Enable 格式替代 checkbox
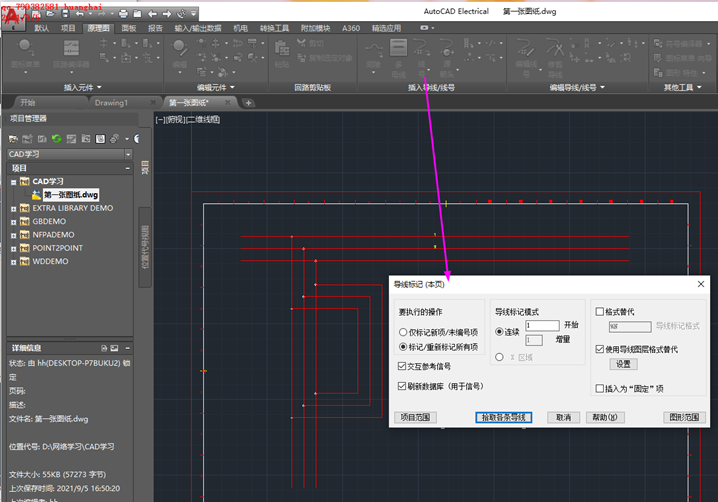 coord(615,312)
